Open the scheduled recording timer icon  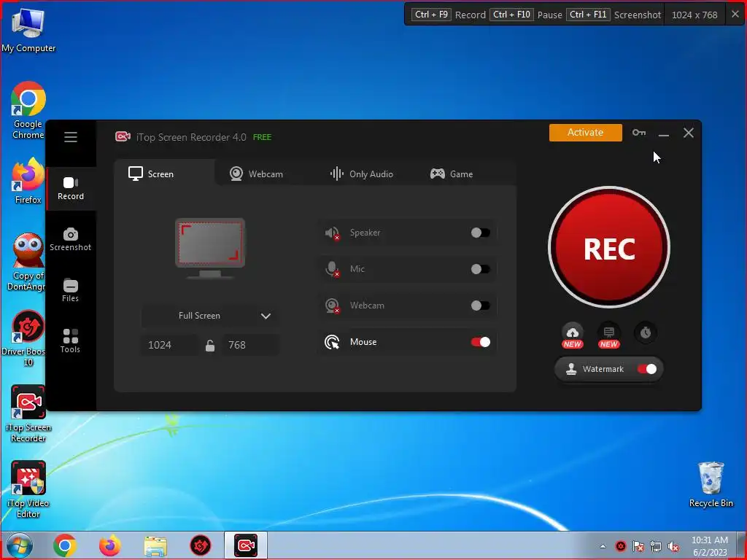point(646,332)
